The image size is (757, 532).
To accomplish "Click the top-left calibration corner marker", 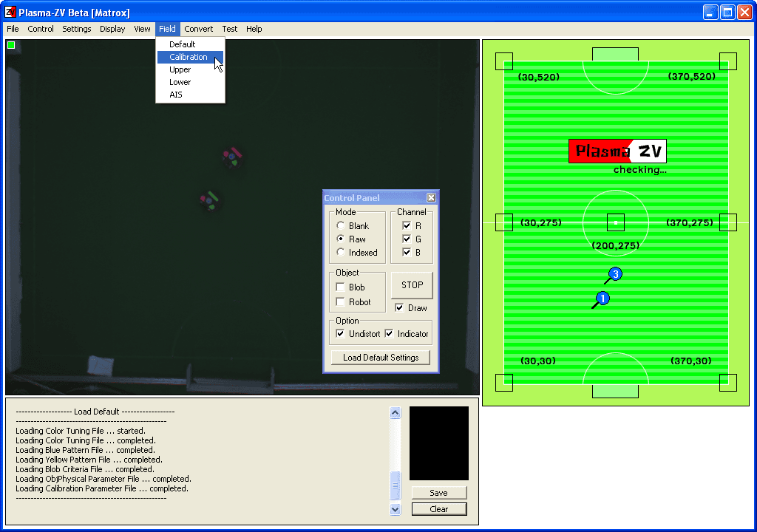I will (503, 61).
